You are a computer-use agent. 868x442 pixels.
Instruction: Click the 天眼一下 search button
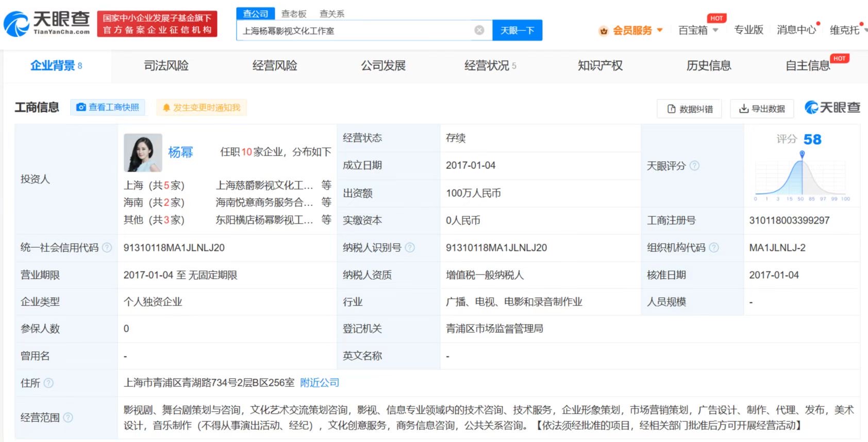[517, 30]
